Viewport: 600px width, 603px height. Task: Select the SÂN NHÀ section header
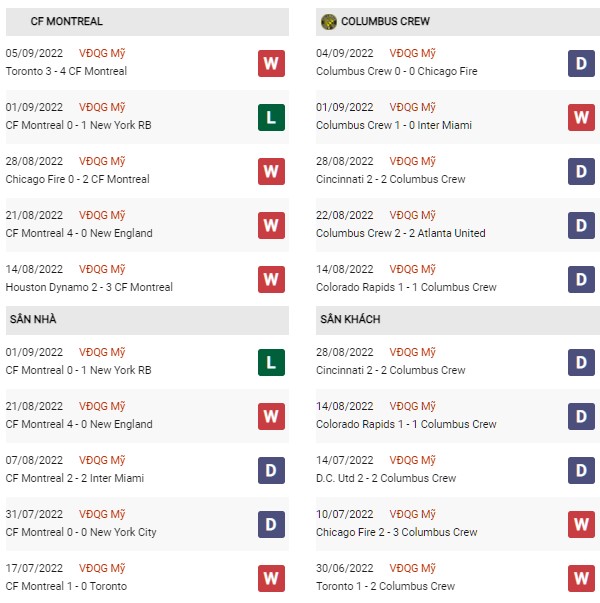(147, 320)
